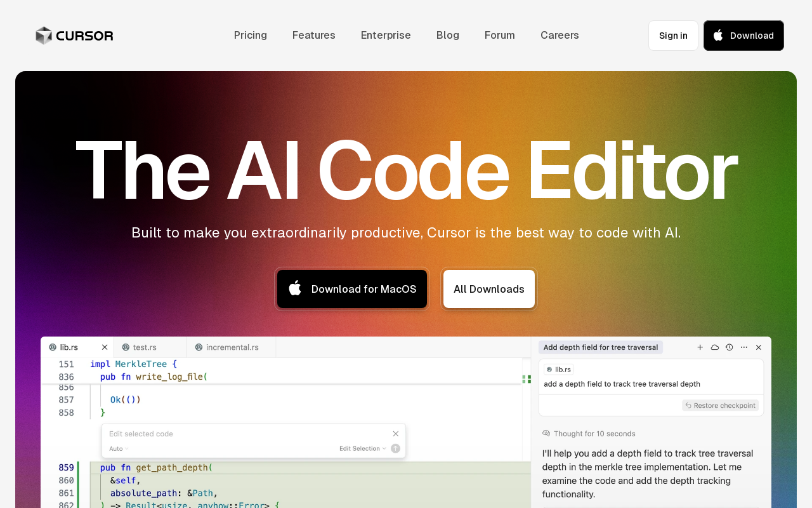812x508 pixels.
Task: Click the Sign in button
Action: click(673, 36)
